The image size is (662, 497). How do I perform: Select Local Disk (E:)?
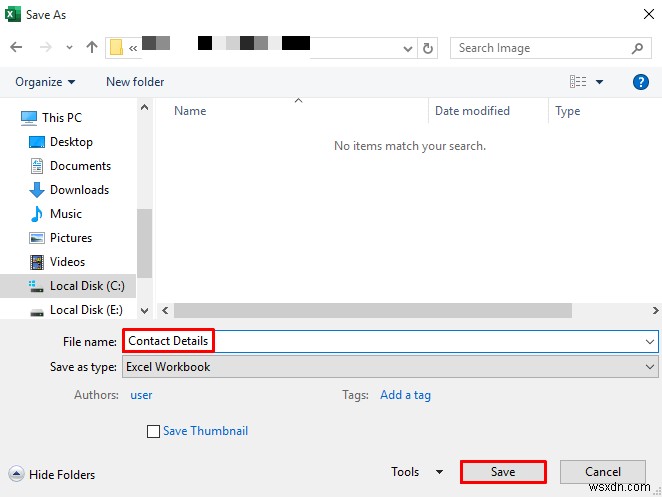pyautogui.click(x=86, y=310)
